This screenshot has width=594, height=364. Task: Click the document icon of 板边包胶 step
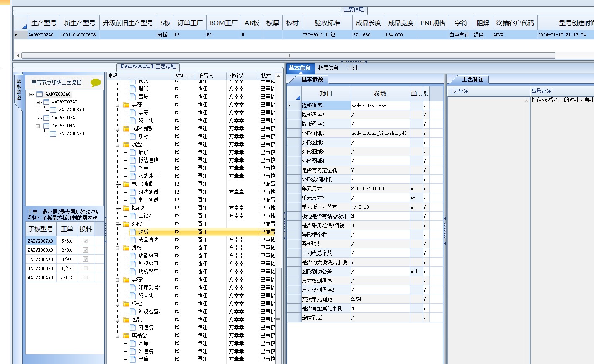133,160
